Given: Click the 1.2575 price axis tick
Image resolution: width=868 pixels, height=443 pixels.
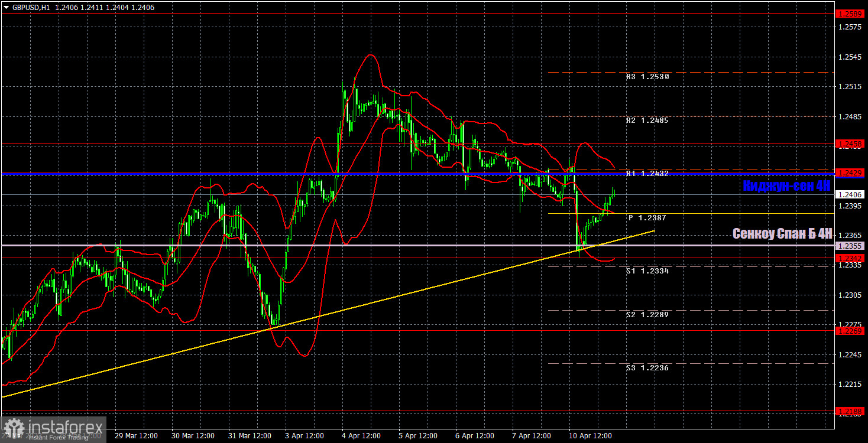Looking at the screenshot, I should pyautogui.click(x=849, y=27).
